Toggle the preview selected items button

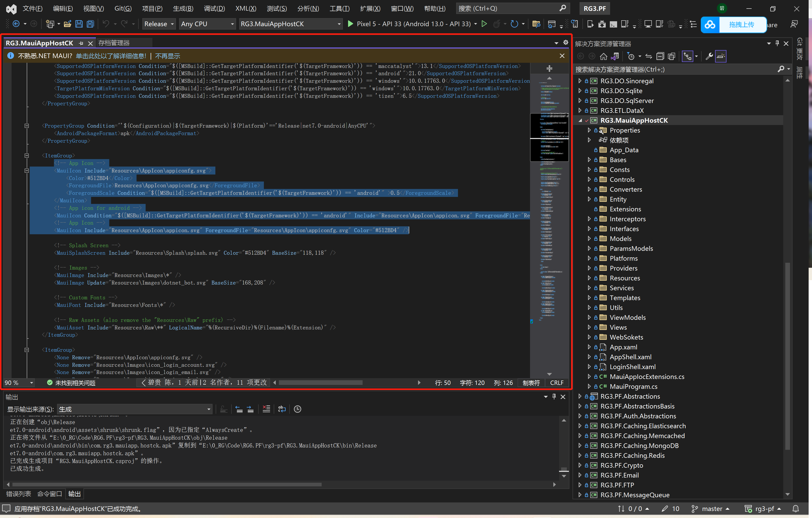(x=721, y=56)
